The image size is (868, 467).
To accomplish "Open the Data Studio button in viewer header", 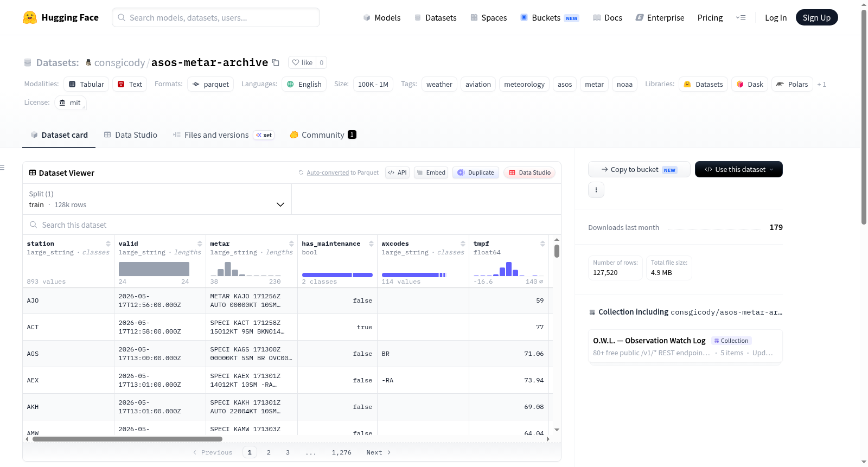I will click(x=529, y=172).
